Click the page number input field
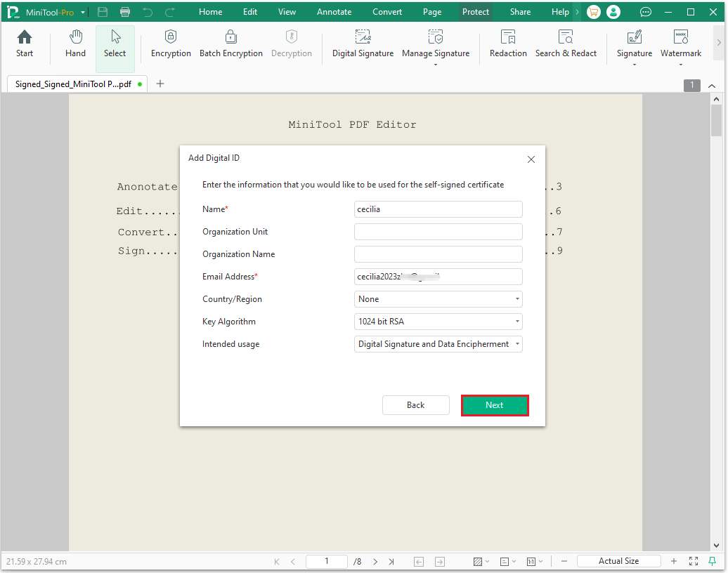Image resolution: width=728 pixels, height=573 pixels. click(326, 561)
